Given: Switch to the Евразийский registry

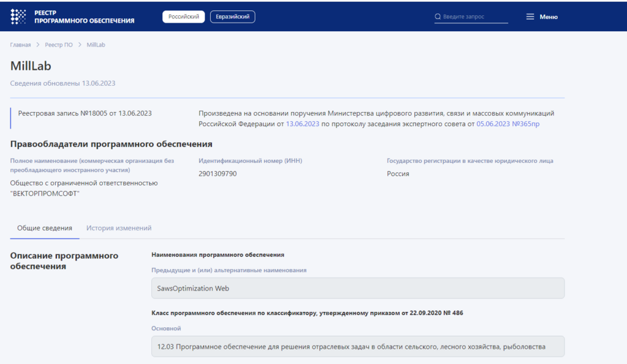Looking at the screenshot, I should tap(232, 17).
